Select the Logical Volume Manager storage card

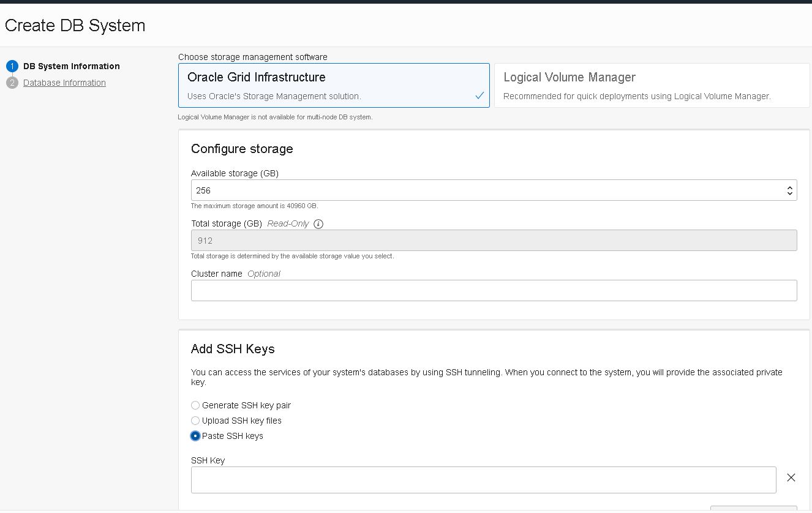click(x=651, y=86)
